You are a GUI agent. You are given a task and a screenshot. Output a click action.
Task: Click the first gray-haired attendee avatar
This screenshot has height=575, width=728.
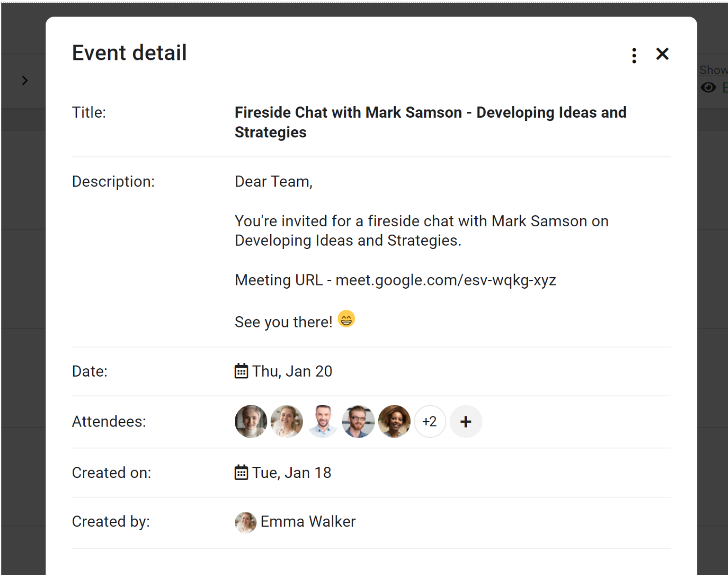(250, 421)
